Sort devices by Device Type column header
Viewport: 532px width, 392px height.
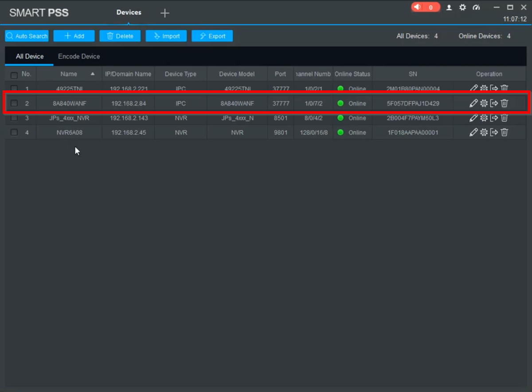click(180, 74)
